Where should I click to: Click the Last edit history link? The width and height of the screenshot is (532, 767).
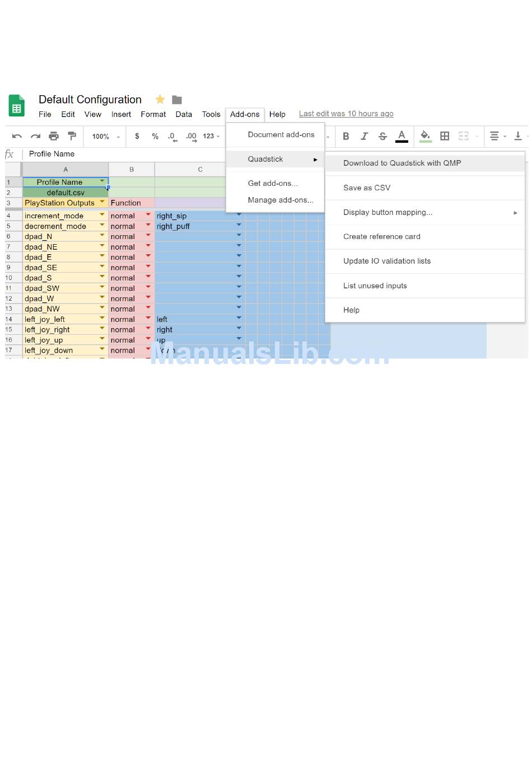click(x=346, y=114)
